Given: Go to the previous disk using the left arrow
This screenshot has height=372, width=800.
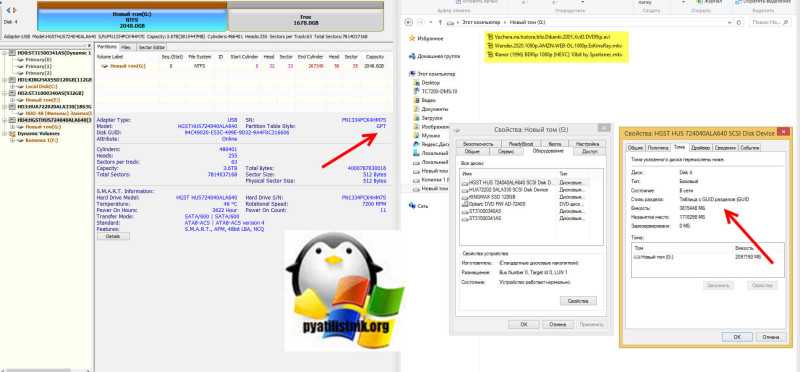Looking at the screenshot, I should tap(7, 10).
